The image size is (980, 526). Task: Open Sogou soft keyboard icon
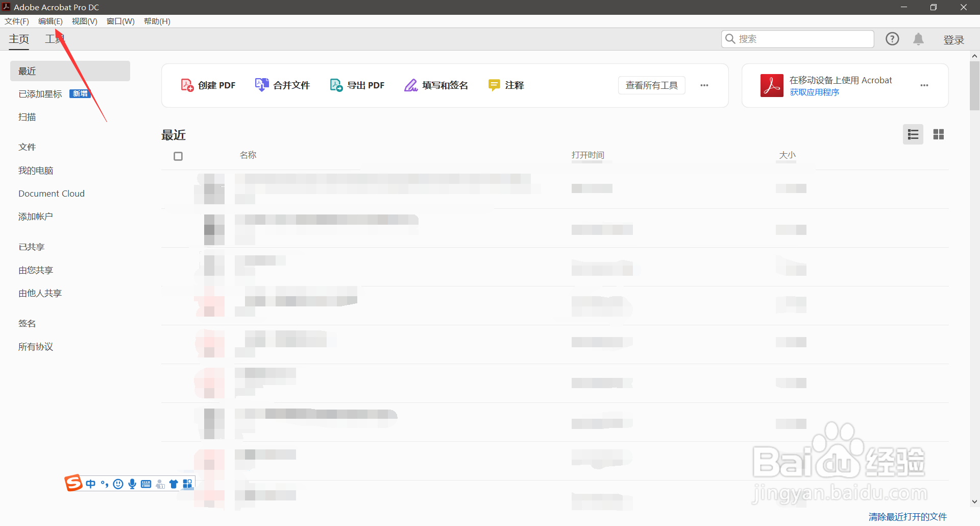[x=146, y=484]
